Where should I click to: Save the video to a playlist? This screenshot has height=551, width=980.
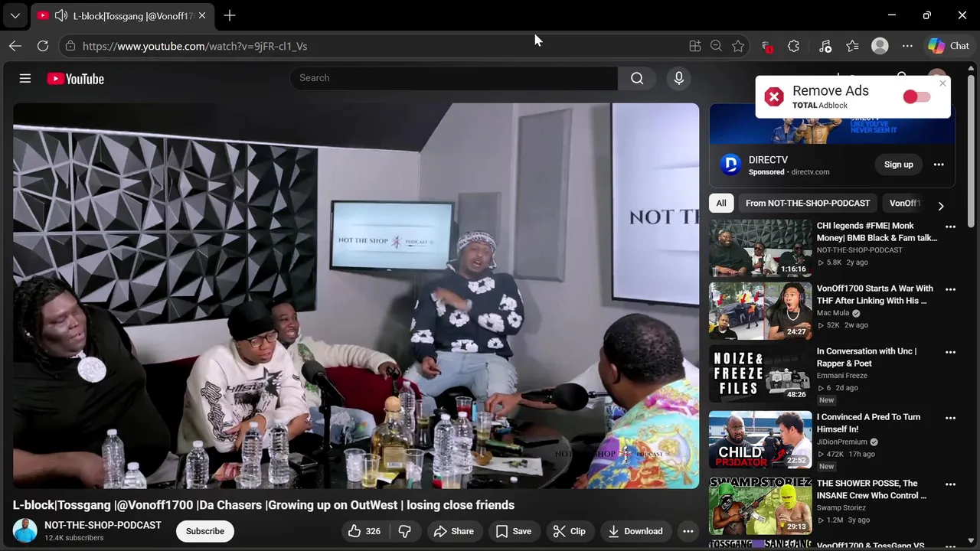pos(513,531)
